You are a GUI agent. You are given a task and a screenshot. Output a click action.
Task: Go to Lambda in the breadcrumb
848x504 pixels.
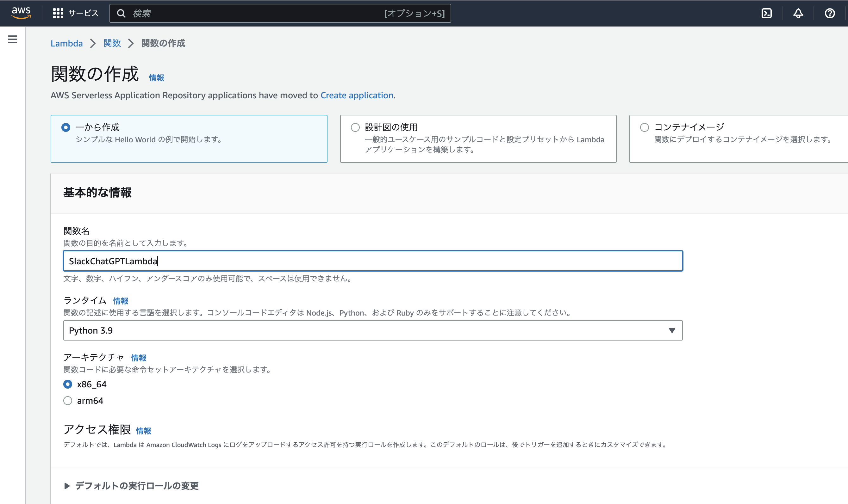pyautogui.click(x=67, y=43)
